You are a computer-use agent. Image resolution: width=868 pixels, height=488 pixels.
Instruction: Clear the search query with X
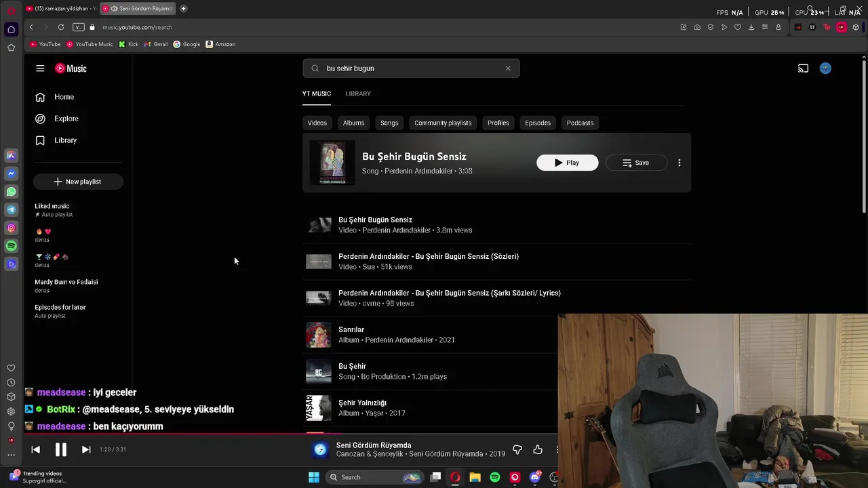[x=508, y=68]
